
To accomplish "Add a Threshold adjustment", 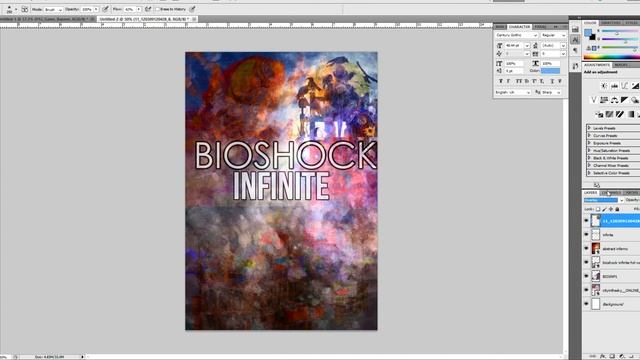I will coord(620,114).
